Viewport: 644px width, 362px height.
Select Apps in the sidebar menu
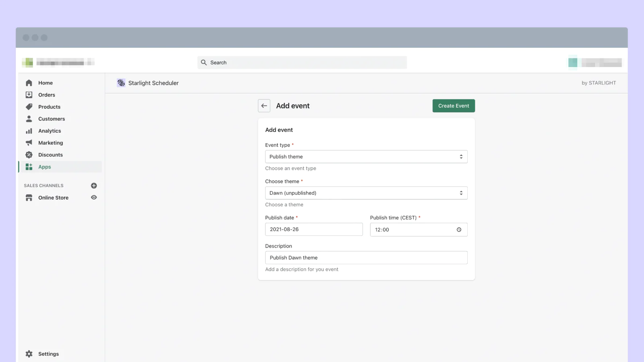45,167
